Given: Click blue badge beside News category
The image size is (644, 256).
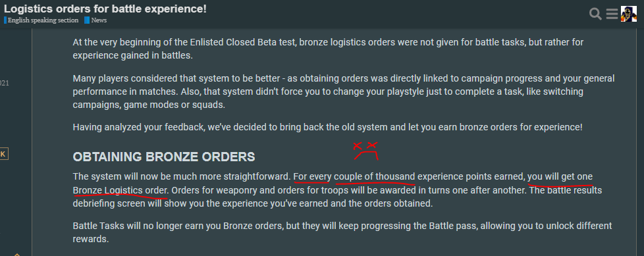Looking at the screenshot, I should [x=87, y=20].
